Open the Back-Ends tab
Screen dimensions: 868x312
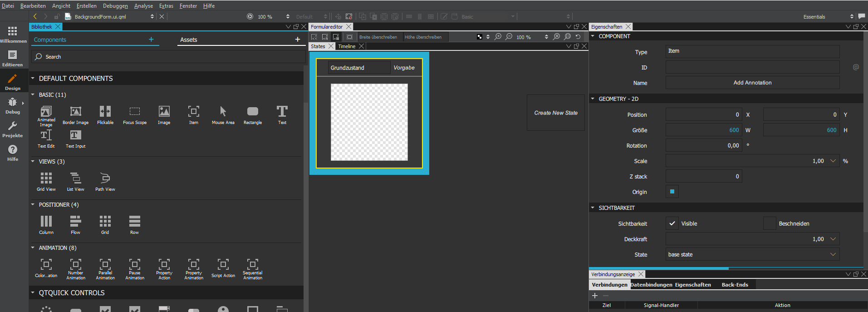[x=735, y=285]
